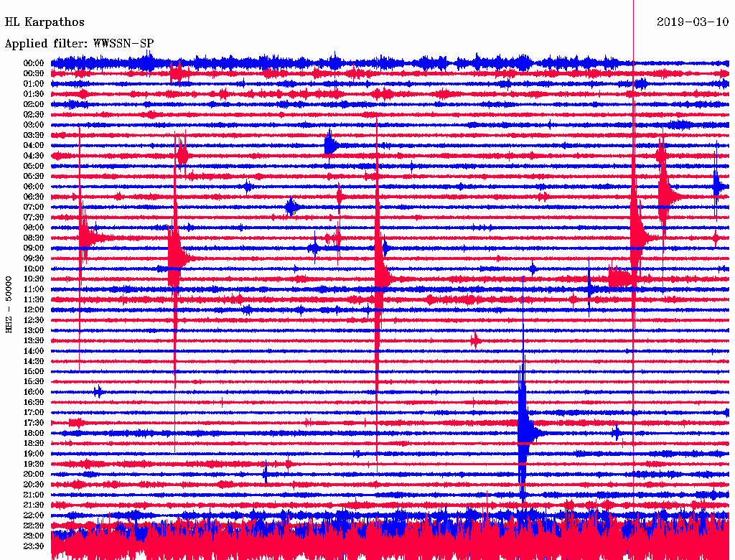
Task: Select the 11:00 time label
Action: (34, 289)
